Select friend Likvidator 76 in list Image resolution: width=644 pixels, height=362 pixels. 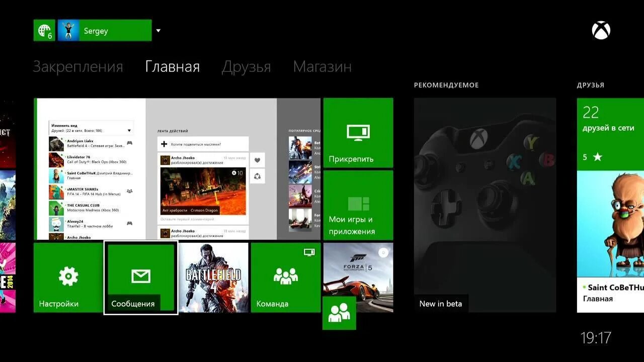(91, 160)
